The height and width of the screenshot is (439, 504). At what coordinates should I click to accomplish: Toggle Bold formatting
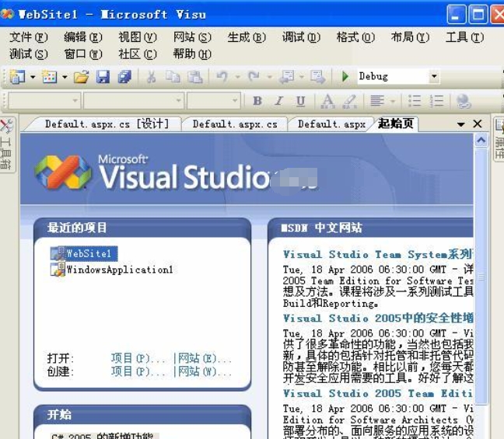(257, 101)
